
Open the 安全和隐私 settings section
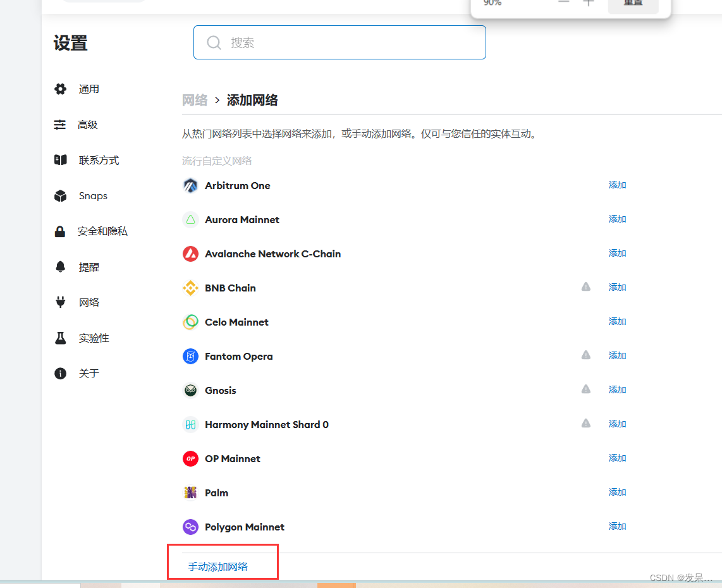(x=102, y=231)
